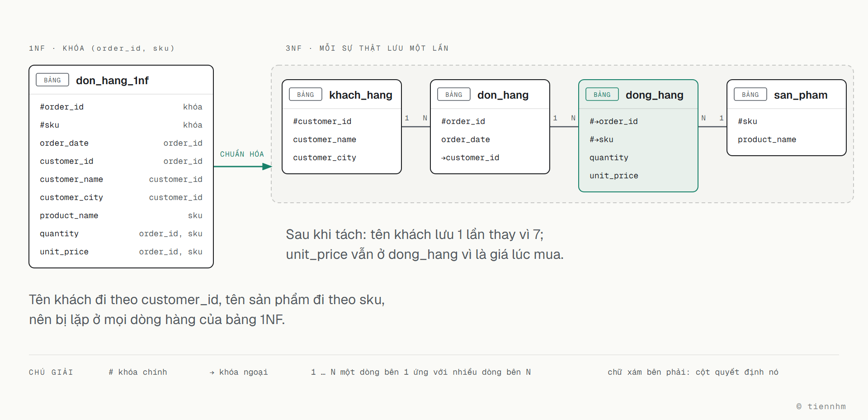Click the #order_id row in don_hang_1nf
868x420 pixels.
(x=121, y=107)
